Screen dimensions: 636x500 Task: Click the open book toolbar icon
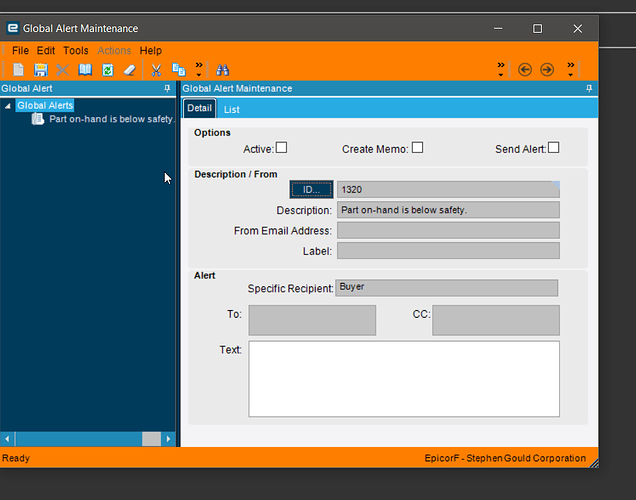coord(85,70)
